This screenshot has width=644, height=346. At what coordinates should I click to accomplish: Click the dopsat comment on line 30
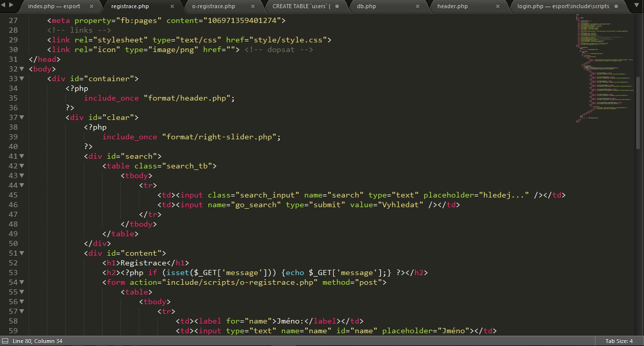279,50
